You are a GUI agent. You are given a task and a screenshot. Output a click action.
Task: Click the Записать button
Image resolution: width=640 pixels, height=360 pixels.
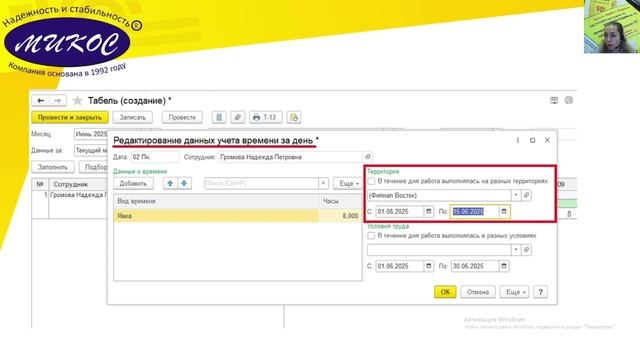coord(132,118)
